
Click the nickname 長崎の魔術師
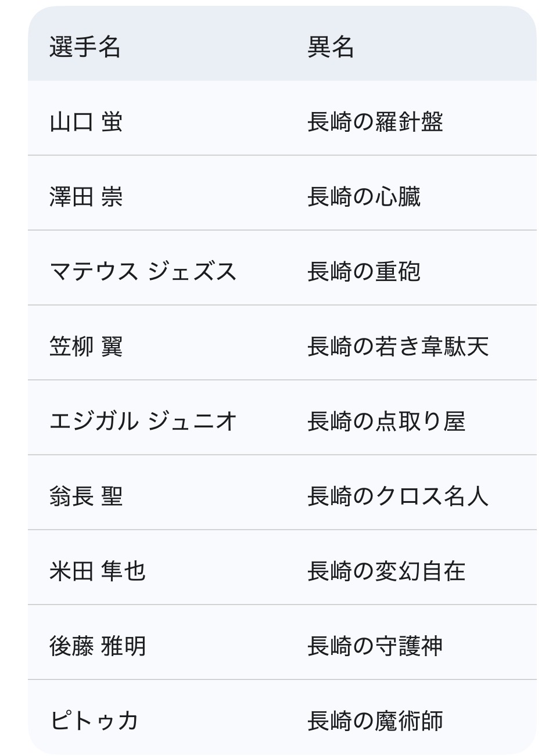tap(375, 721)
